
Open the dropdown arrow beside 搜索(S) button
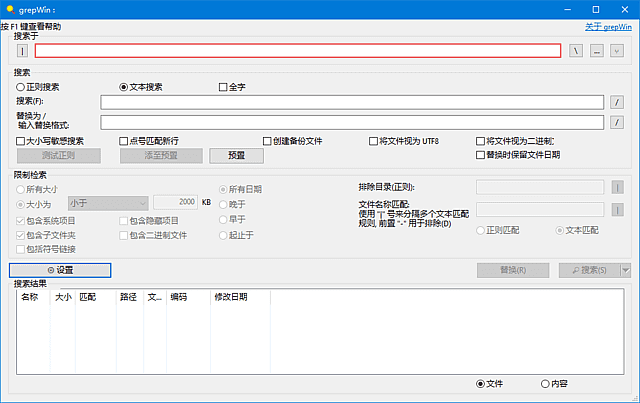tap(625, 270)
